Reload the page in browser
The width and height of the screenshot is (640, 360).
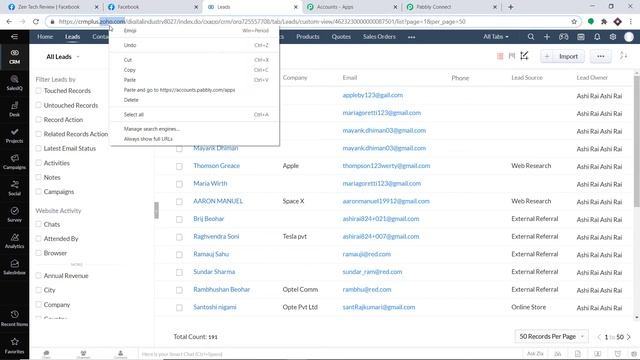36,22
